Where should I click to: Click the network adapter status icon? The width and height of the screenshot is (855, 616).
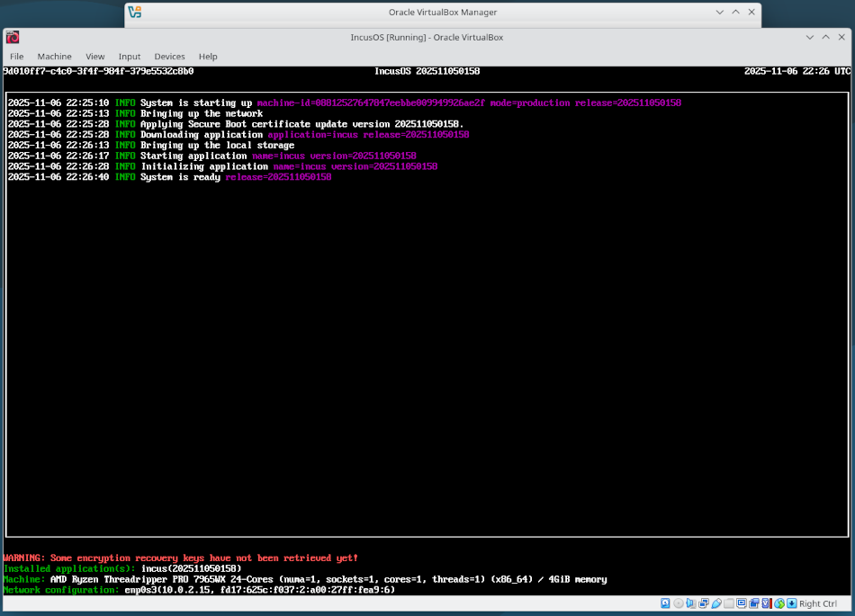click(703, 603)
